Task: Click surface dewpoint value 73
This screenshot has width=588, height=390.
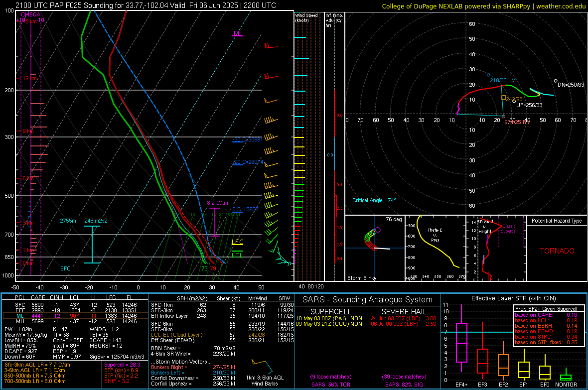Action: (204, 268)
